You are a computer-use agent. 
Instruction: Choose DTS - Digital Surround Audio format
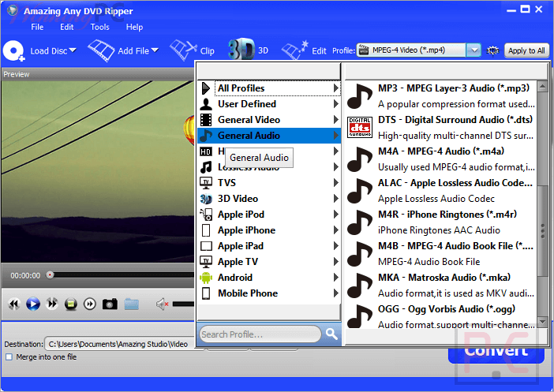tap(441, 128)
